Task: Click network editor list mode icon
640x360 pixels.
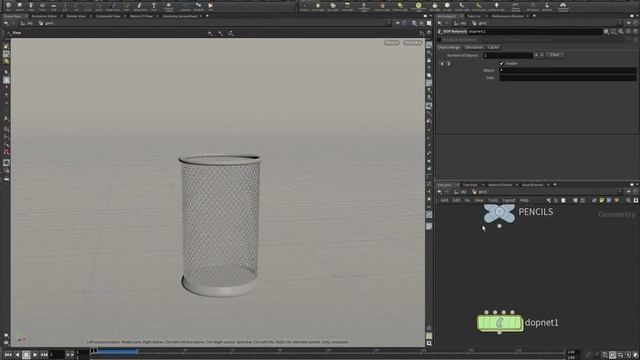Action: tap(556, 200)
